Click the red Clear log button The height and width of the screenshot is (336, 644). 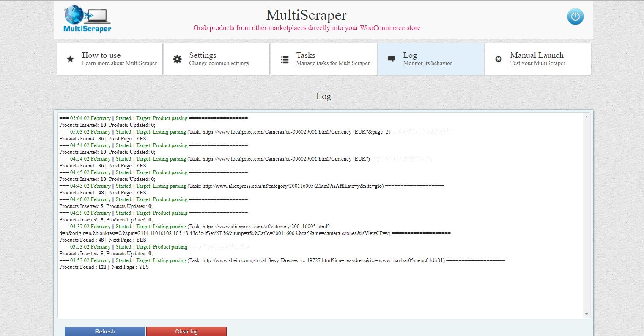point(186,331)
